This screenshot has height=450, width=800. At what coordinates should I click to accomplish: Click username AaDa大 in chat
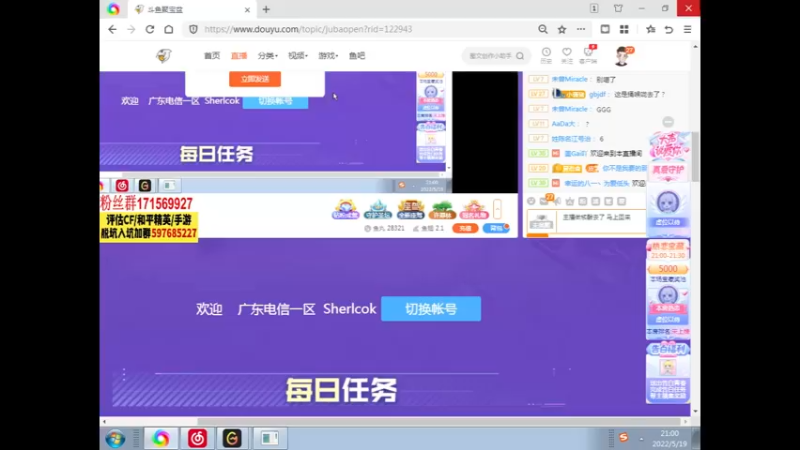[564, 124]
